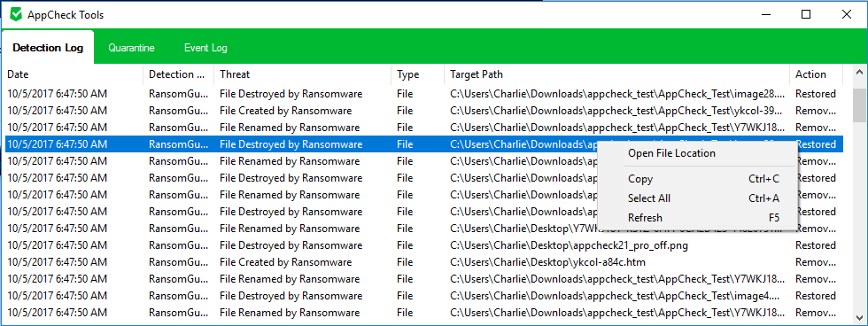Select the ykcol-a84c.htm log entry
868x326 pixels.
[424, 262]
